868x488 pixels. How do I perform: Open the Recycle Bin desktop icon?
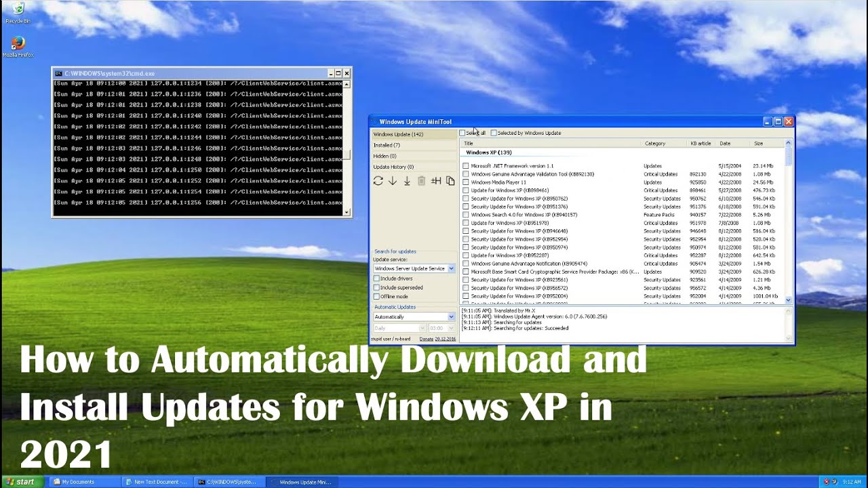click(x=18, y=13)
